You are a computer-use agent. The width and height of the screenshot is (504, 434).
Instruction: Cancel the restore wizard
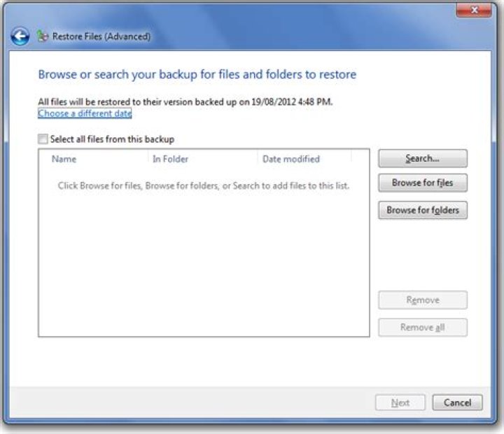pyautogui.click(x=457, y=402)
